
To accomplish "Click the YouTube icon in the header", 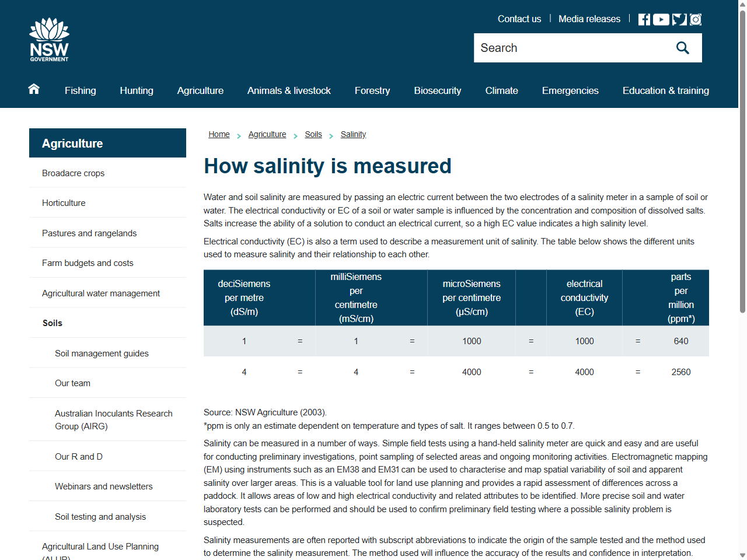I will click(x=661, y=19).
